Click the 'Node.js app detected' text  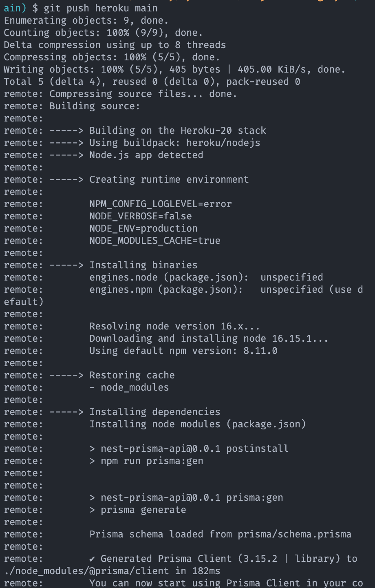pos(146,155)
